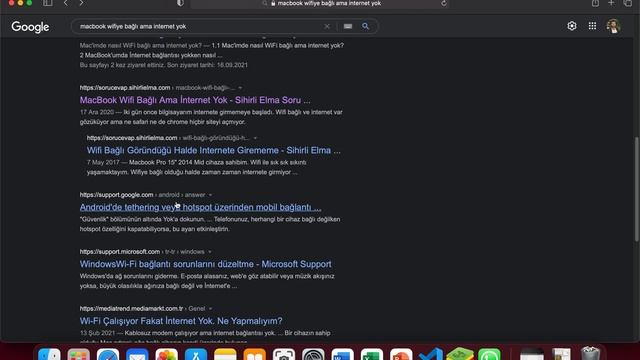Click the Safari address bar

320,3
